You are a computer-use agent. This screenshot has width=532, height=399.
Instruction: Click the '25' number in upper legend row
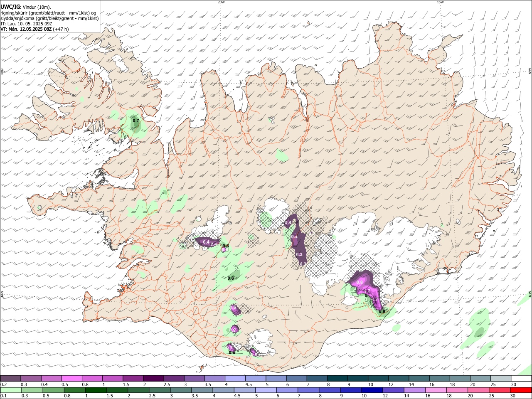click(x=493, y=384)
